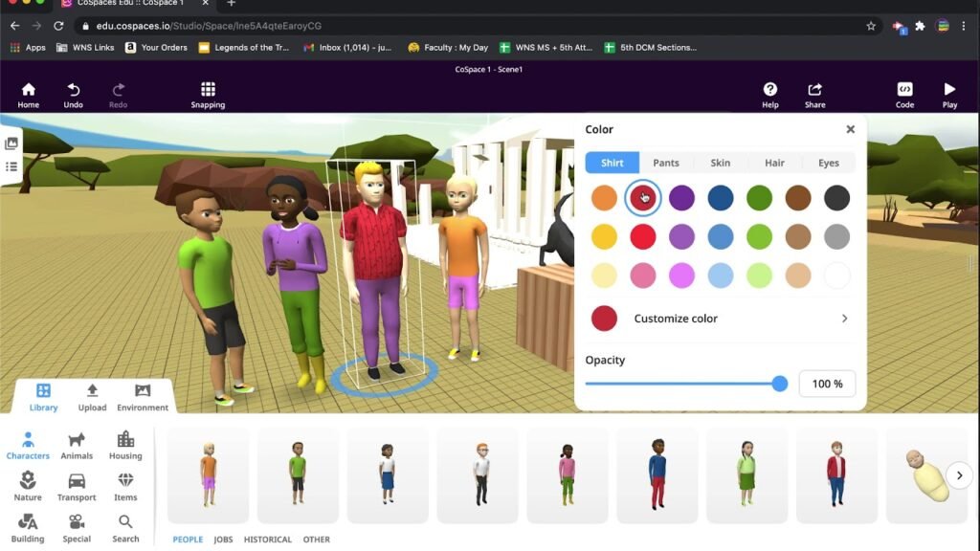This screenshot has width=980, height=551.
Task: Open the Snapping grid options
Action: point(208,90)
